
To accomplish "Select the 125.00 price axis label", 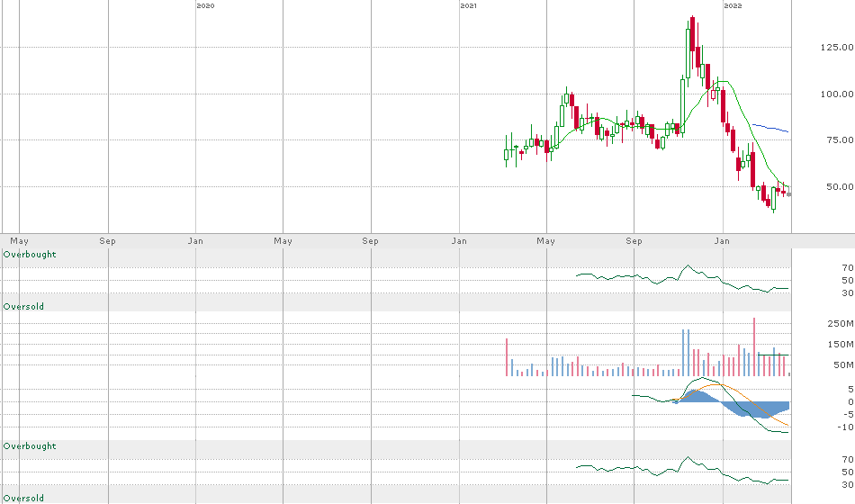I will (x=837, y=48).
